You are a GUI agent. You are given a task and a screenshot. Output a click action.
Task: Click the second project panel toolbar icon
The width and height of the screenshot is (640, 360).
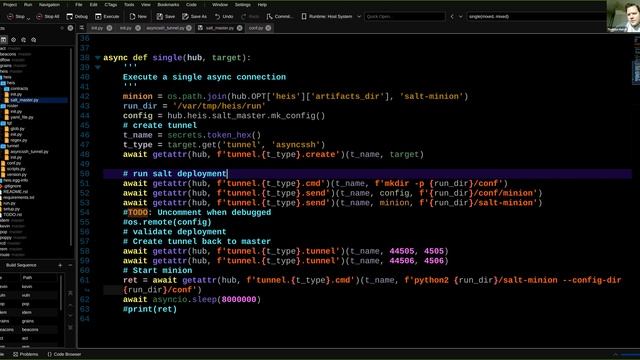click(13, 40)
